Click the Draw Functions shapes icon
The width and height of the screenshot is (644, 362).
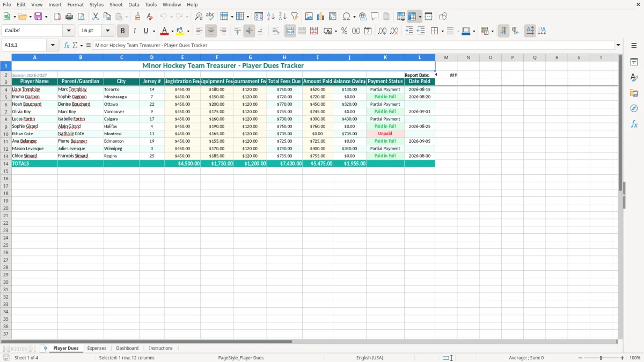pos(443,17)
